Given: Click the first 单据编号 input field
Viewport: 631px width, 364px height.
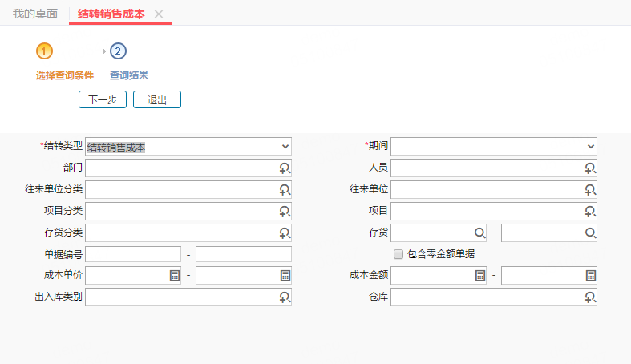Looking at the screenshot, I should pos(133,254).
